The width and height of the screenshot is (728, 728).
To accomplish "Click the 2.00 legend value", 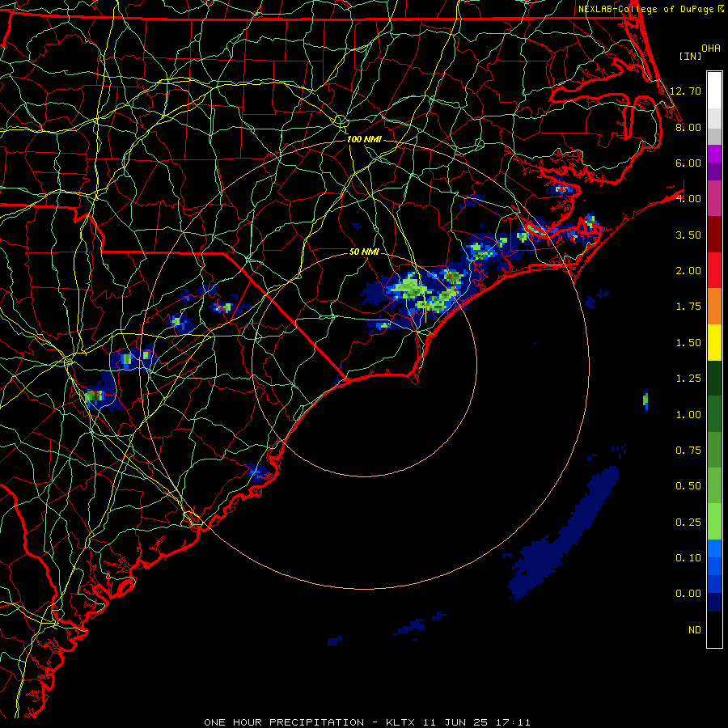I will click(x=688, y=271).
